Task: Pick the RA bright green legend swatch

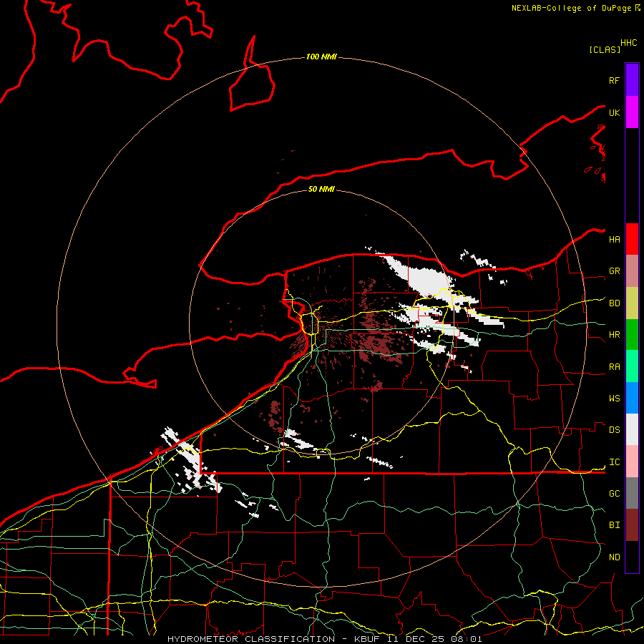Action: 632,366
